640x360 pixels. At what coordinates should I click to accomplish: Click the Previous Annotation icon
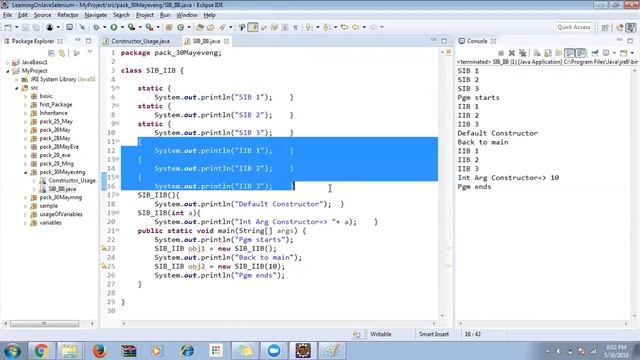pyautogui.click(x=327, y=27)
